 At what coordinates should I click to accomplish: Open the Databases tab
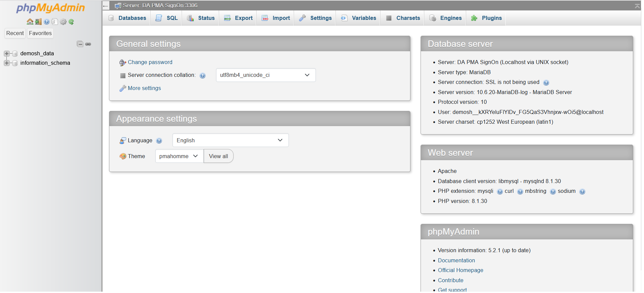127,18
